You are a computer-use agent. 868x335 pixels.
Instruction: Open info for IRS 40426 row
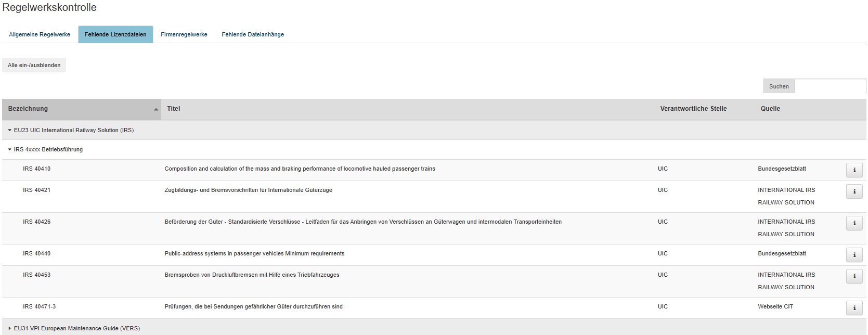click(x=854, y=223)
